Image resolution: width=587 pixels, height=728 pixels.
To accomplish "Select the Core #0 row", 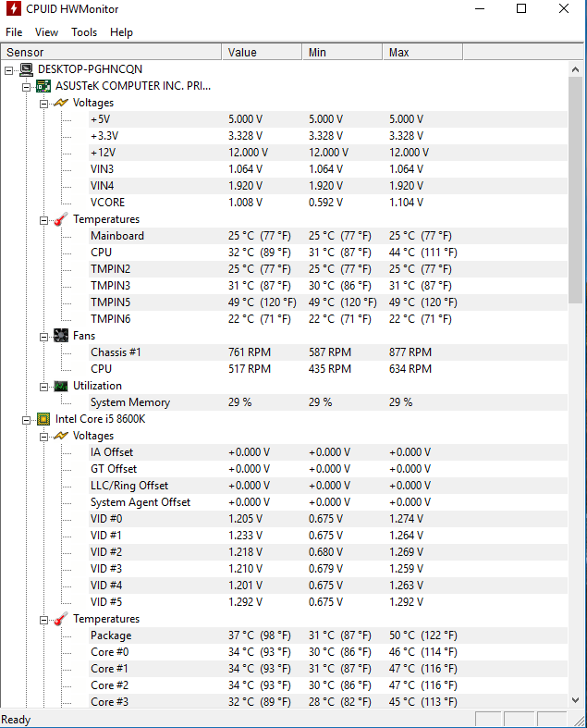I will coord(328,652).
